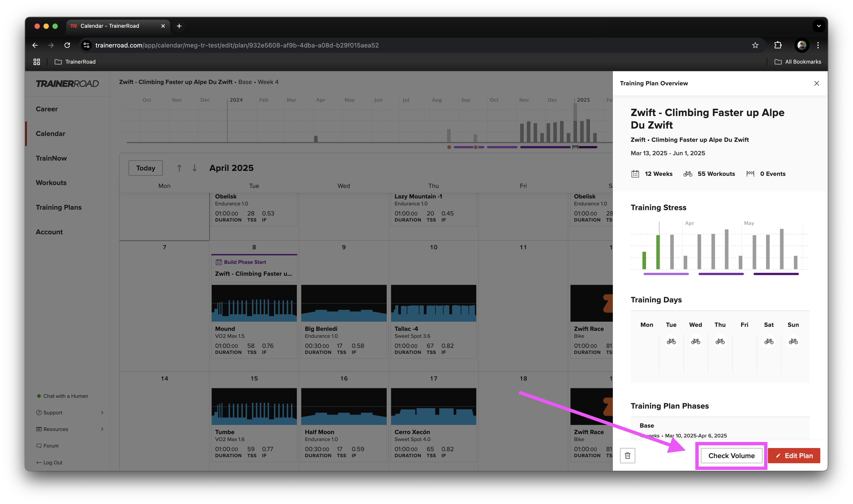The height and width of the screenshot is (504, 853).
Task: Toggle Saturday training day bike icon
Action: pyautogui.click(x=769, y=341)
